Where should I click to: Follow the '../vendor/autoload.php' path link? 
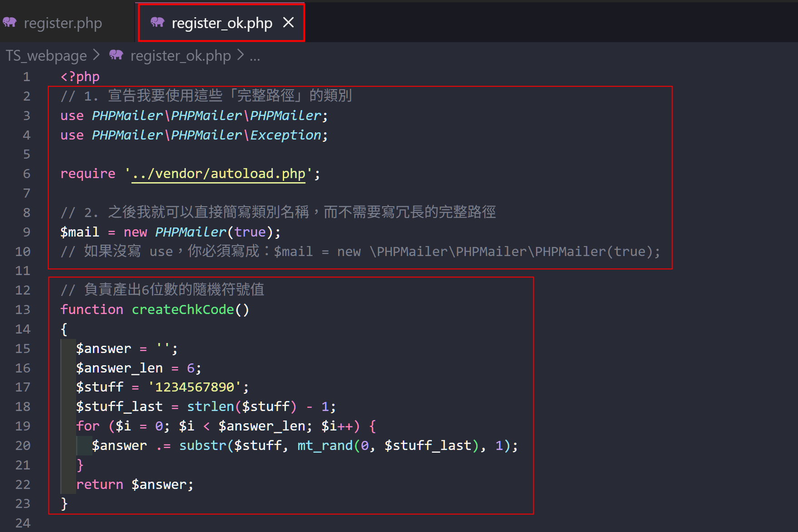tap(218, 174)
